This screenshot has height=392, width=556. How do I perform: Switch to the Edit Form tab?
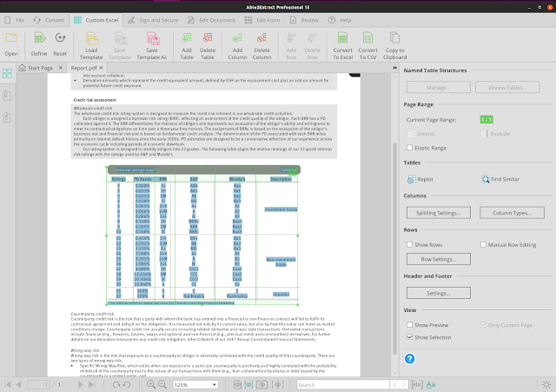click(262, 20)
